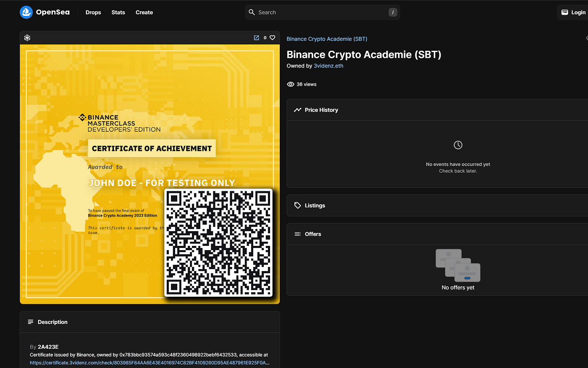Click the favorites count 0
Viewport: 588px width, 368px height.
point(265,38)
